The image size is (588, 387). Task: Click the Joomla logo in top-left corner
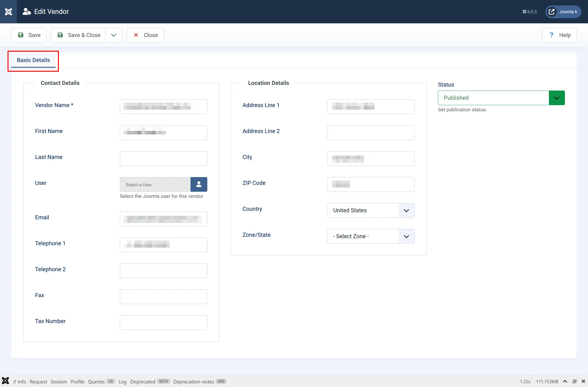click(x=8, y=12)
